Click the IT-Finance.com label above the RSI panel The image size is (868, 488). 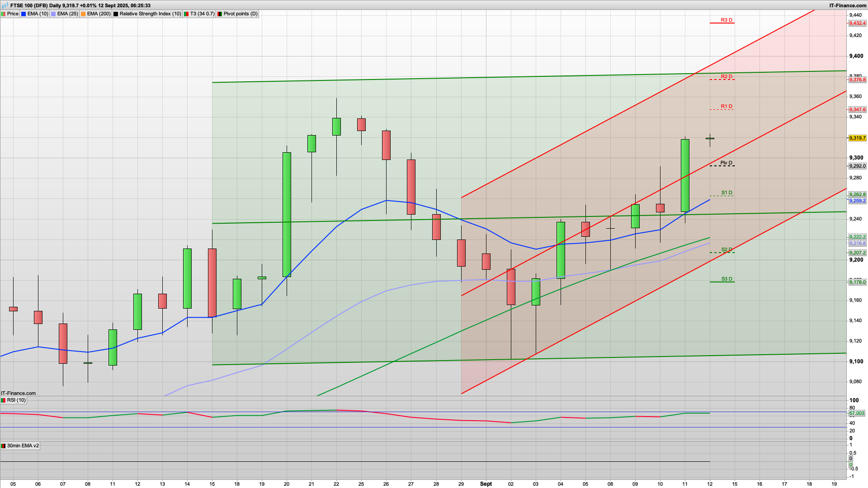(19, 393)
